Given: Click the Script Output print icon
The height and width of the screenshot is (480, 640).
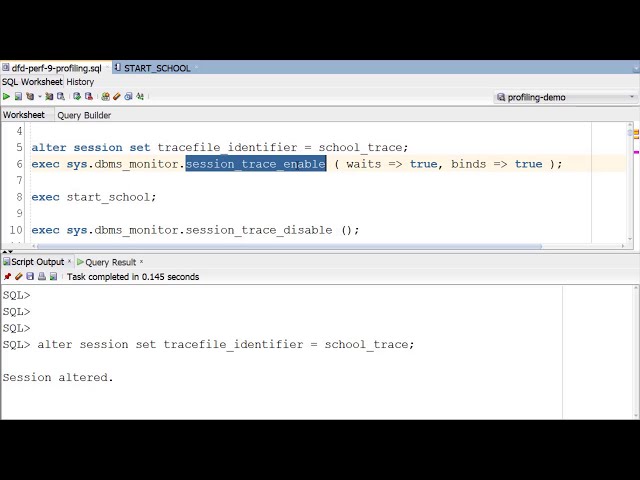Looking at the screenshot, I should coord(42,277).
